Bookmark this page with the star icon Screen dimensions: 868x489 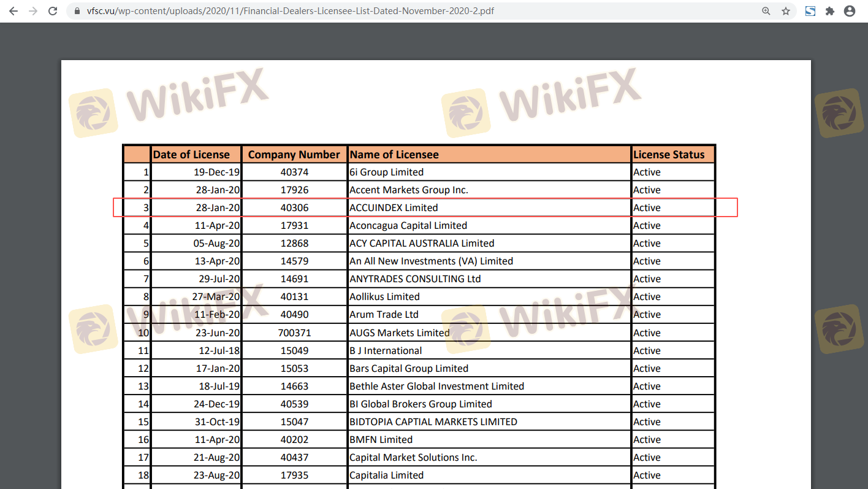[x=786, y=11]
